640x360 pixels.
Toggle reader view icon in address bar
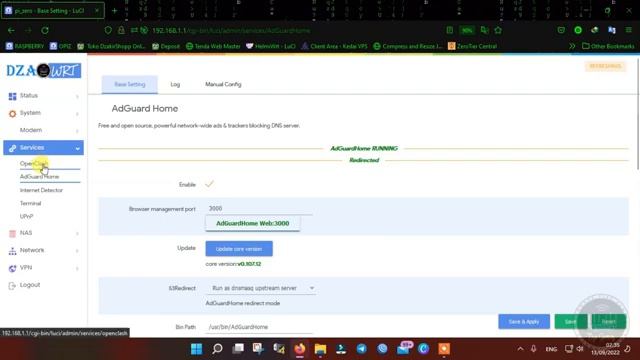pyautogui.click(x=449, y=30)
